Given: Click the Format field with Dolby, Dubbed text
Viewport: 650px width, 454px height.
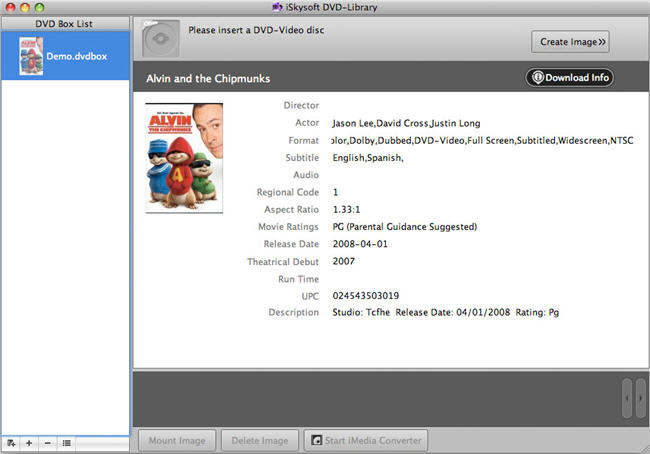Looking at the screenshot, I should (483, 141).
